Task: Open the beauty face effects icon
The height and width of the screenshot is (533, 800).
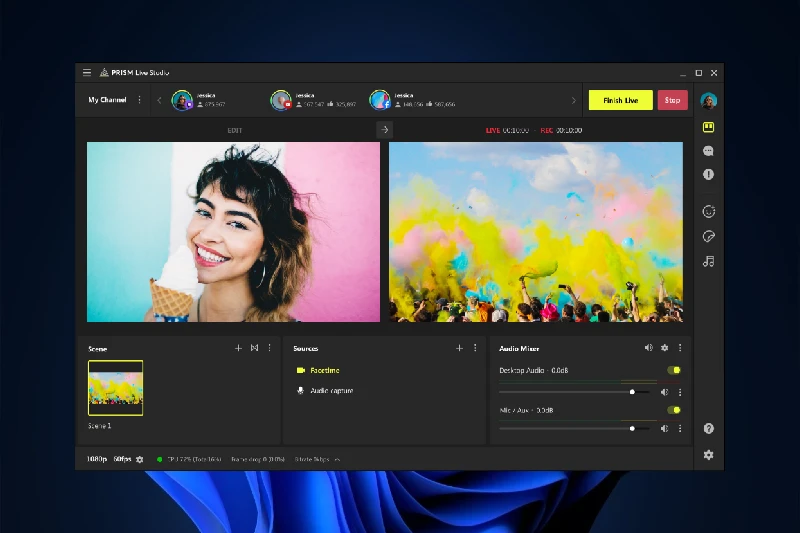Action: (x=708, y=211)
